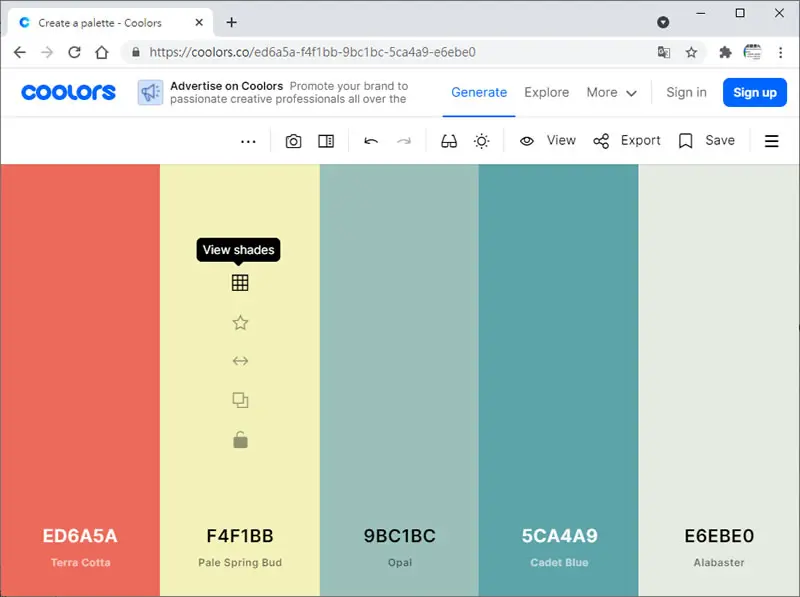
Task: Open adjust palette sun icon
Action: click(x=482, y=141)
